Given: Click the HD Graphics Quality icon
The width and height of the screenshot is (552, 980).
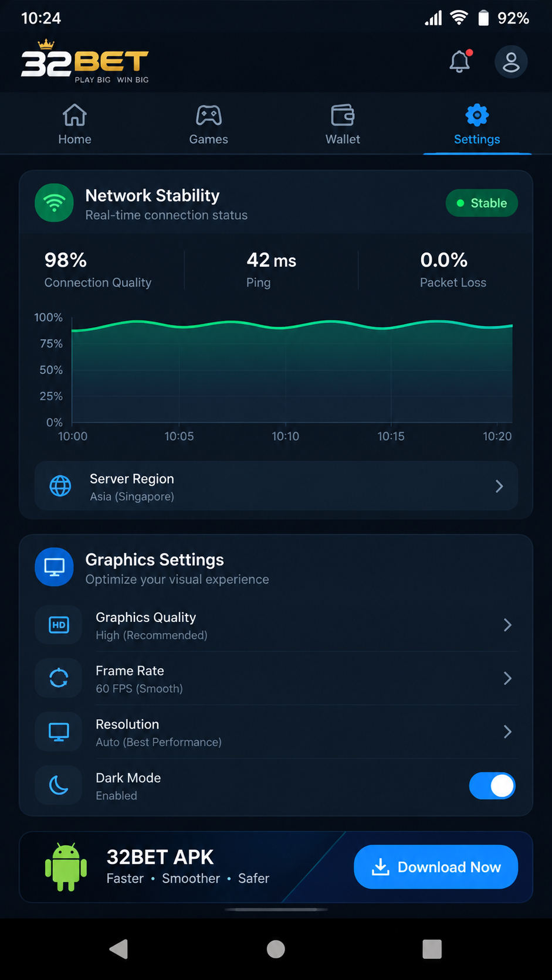Looking at the screenshot, I should (x=59, y=625).
